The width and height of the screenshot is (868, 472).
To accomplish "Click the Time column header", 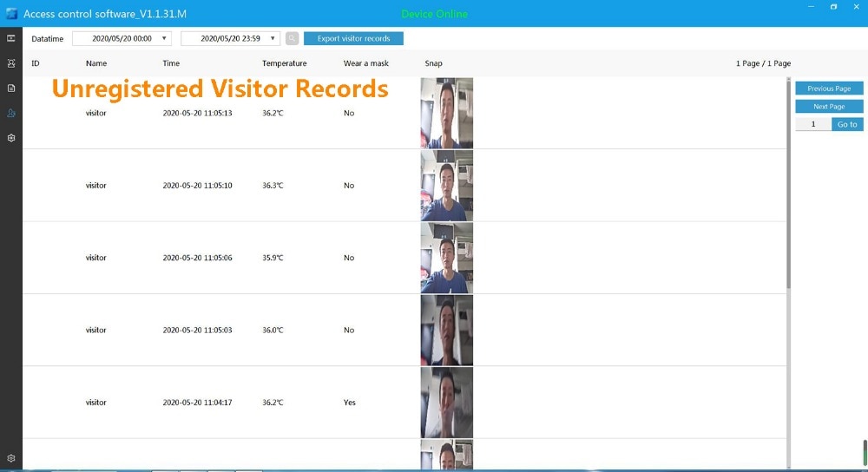I will click(x=171, y=63).
